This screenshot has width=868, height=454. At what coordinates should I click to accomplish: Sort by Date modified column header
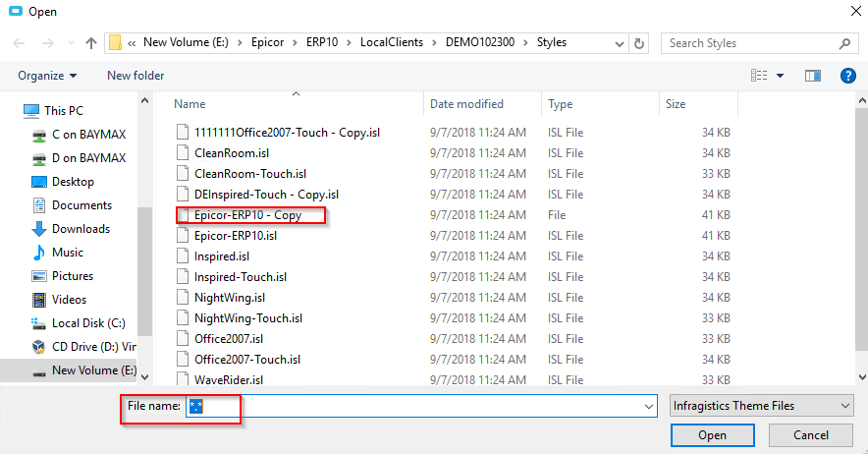point(466,104)
